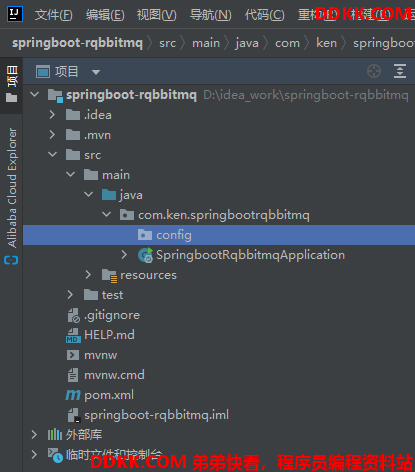Click the SpringbootRqbbitmqApplication class icon
Image resolution: width=415 pixels, height=472 pixels.
(145, 255)
